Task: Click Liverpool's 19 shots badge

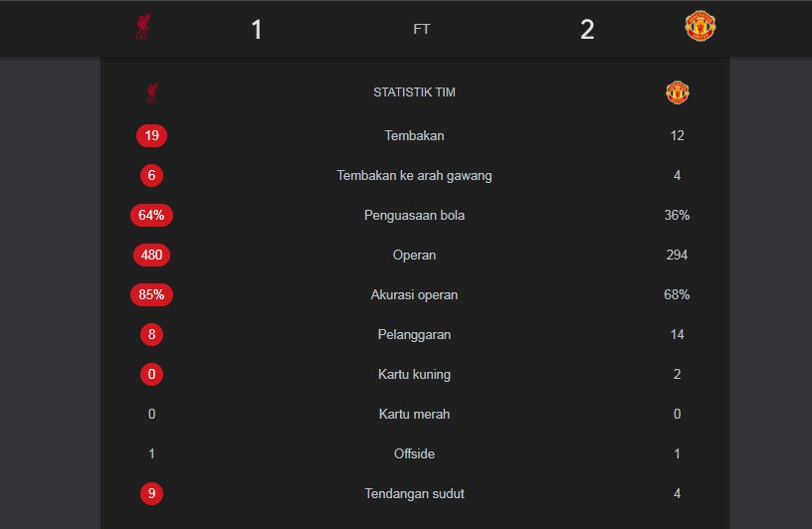Action: coord(152,135)
